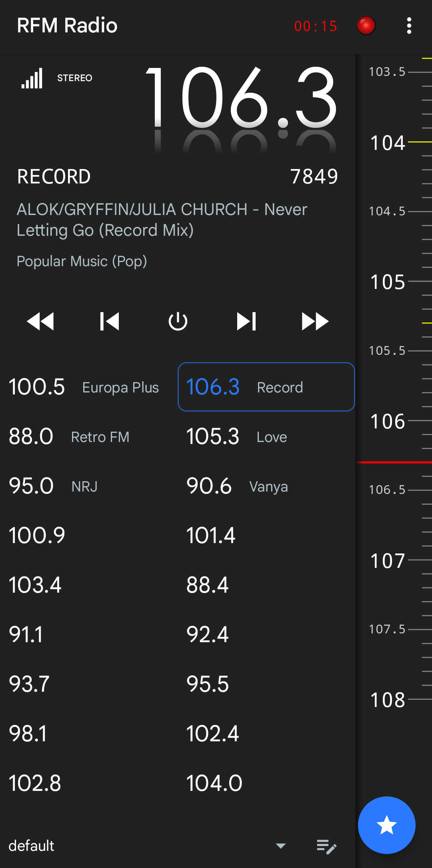Tap the PI code 7849
Screen dimensions: 432x868
coord(314,177)
